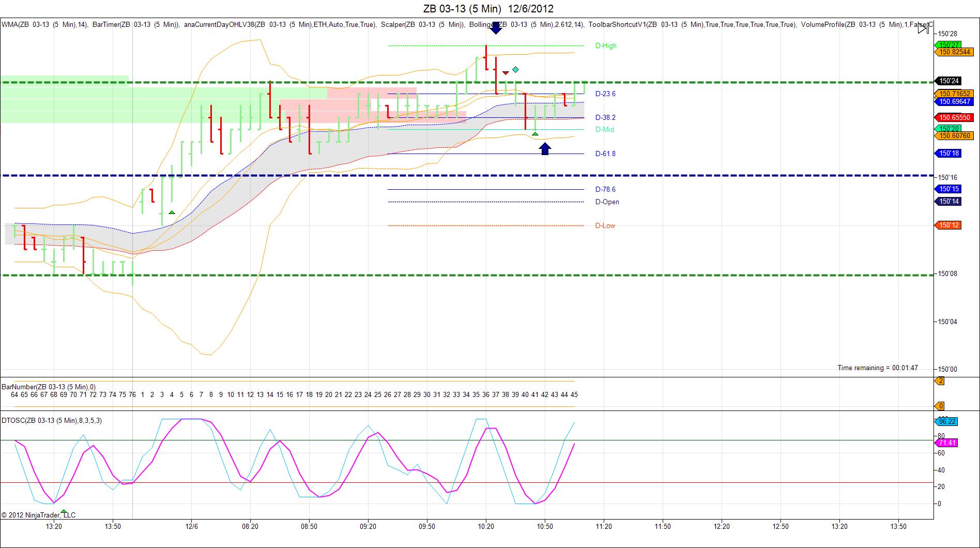Click the 150'16 price axis label
The height and width of the screenshot is (548, 980).
point(948,177)
